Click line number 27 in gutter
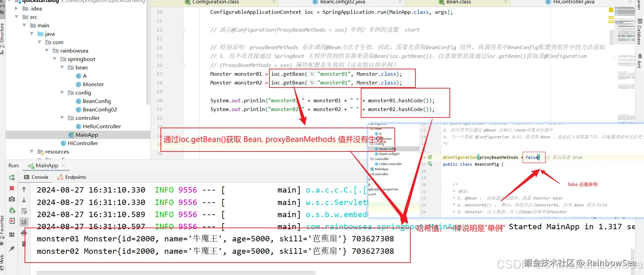This screenshot has width=644, height=275. click(x=159, y=74)
